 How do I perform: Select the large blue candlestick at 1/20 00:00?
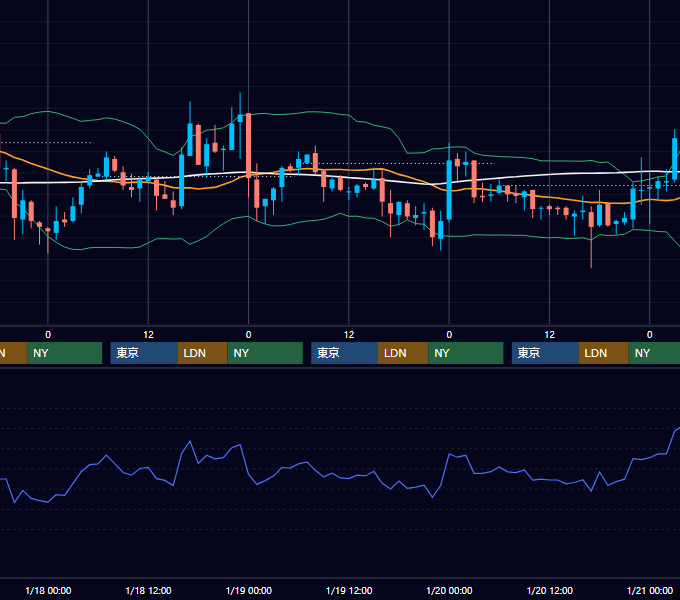449,190
